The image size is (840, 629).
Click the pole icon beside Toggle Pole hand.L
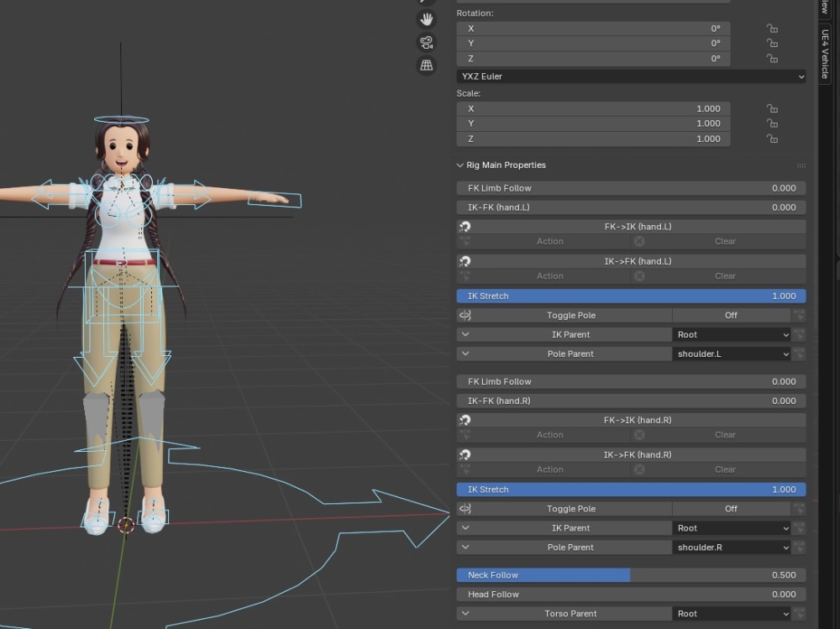tap(465, 315)
